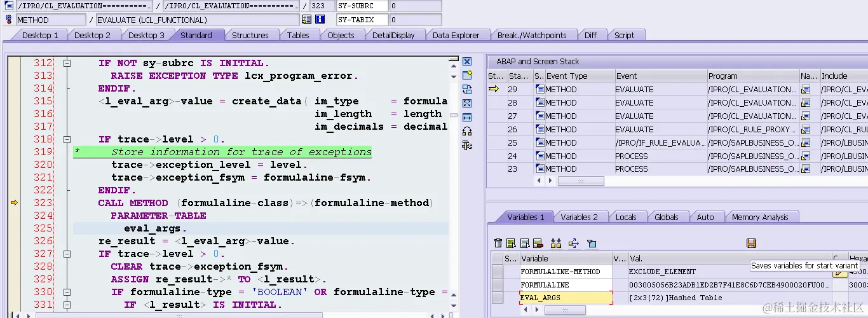Click the blue info icon next to EVALUATE field
This screenshot has width=868, height=318.
click(319, 20)
